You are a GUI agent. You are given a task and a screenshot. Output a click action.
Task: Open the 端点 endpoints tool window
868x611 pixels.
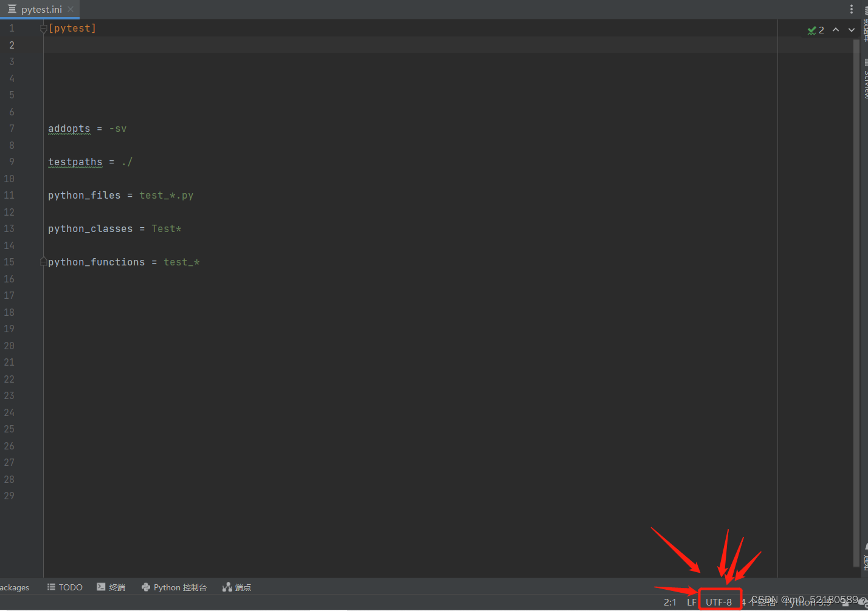tap(237, 587)
